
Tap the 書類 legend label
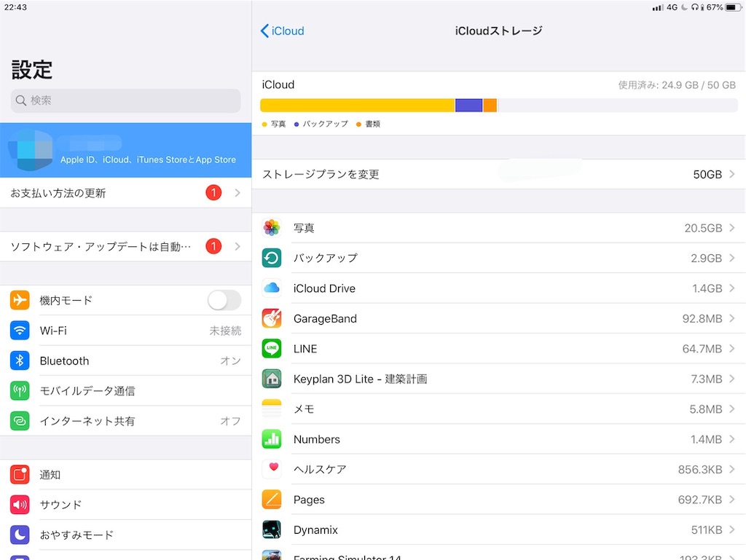pos(372,124)
